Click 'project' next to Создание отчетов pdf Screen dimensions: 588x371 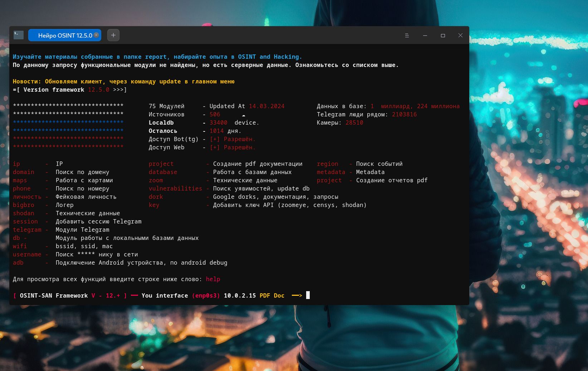(329, 180)
